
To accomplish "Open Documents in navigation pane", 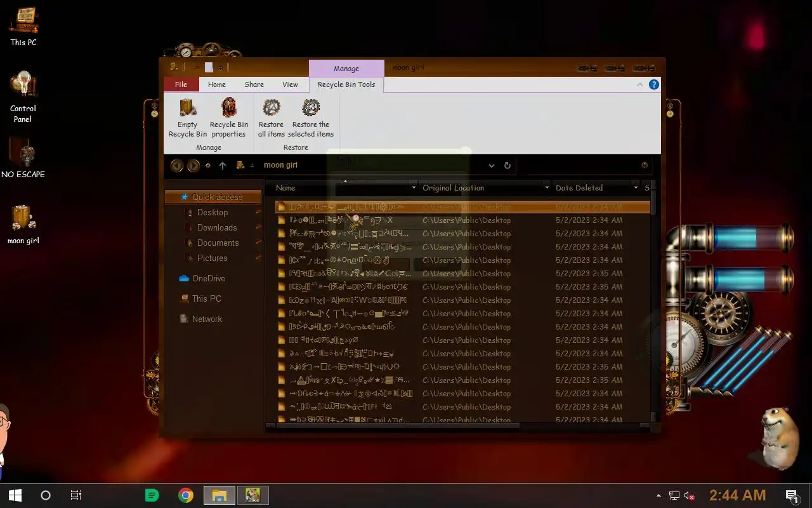I will click(x=218, y=243).
